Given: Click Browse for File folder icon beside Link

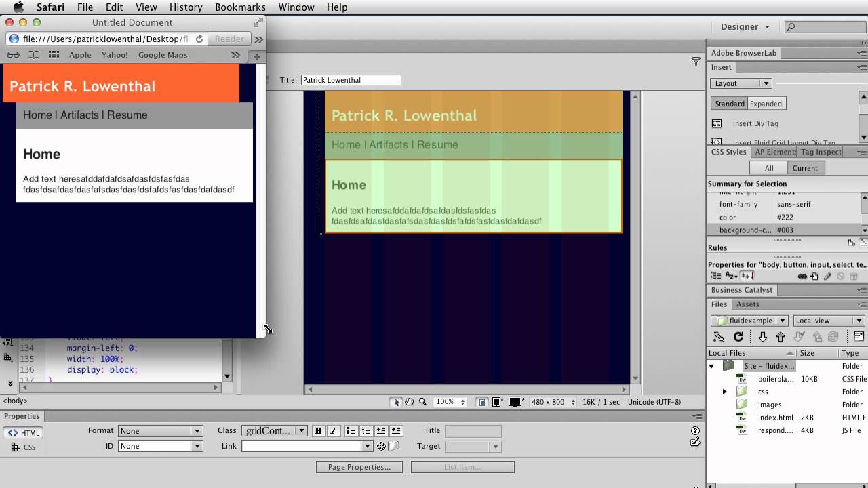Looking at the screenshot, I should [393, 446].
